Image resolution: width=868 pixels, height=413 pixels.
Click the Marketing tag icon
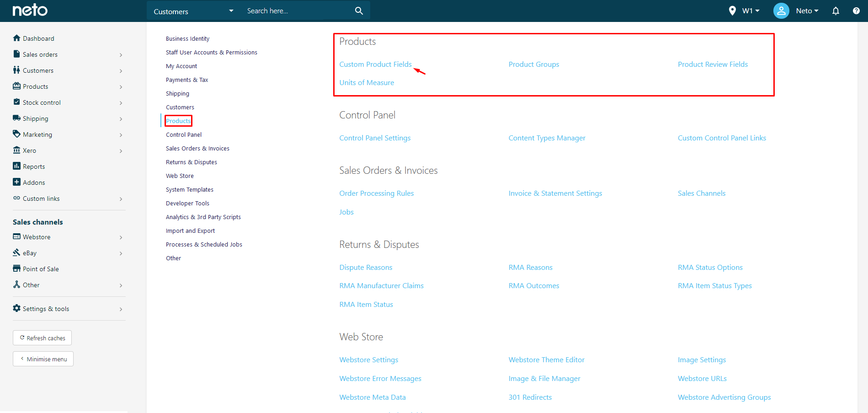pos(17,134)
